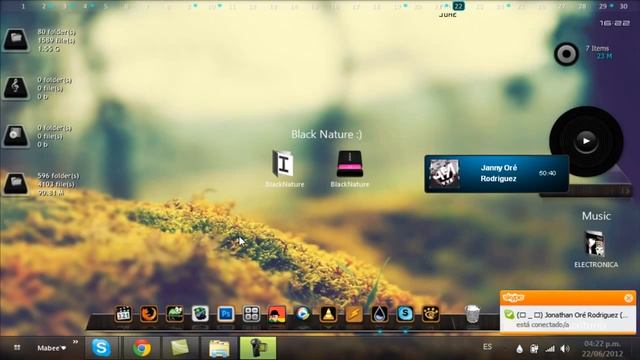Select day 30 on the calendar strip

click(624, 6)
